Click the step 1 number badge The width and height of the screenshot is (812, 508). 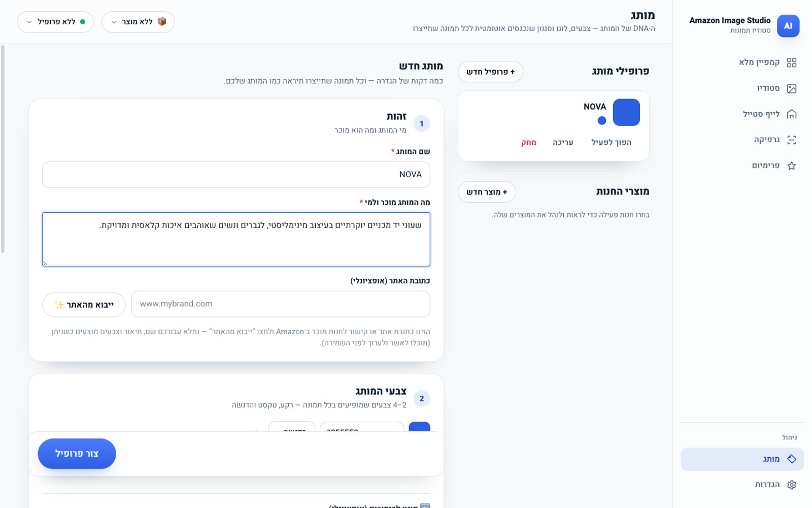coord(422,124)
